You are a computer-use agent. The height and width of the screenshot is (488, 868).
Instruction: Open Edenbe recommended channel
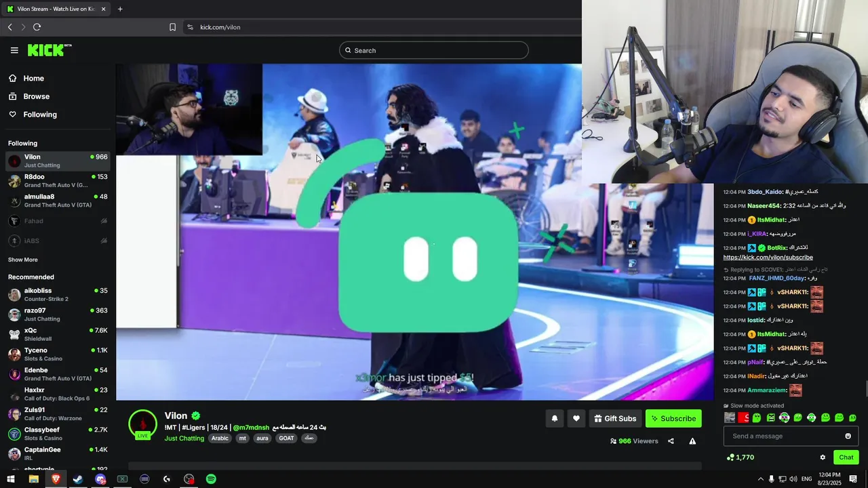58,374
